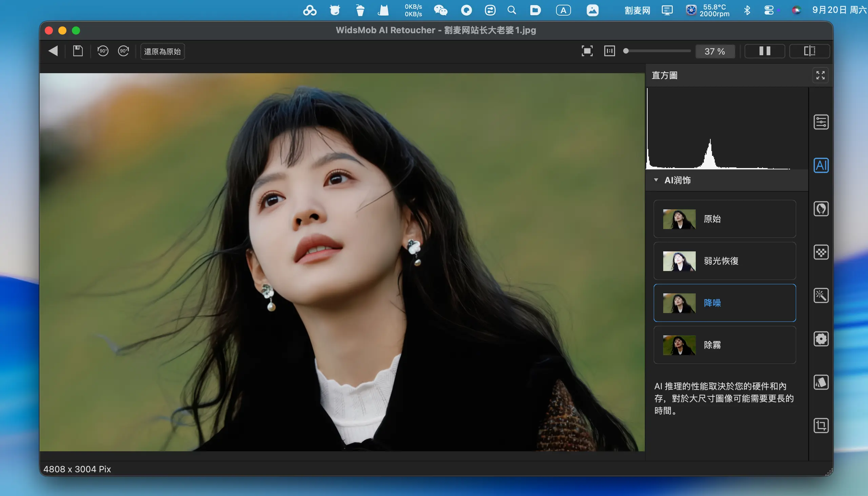Open the crop tool icon
868x496 pixels.
tap(821, 425)
